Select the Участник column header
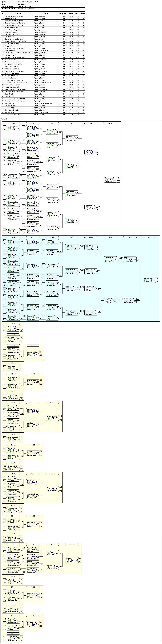 18,13
